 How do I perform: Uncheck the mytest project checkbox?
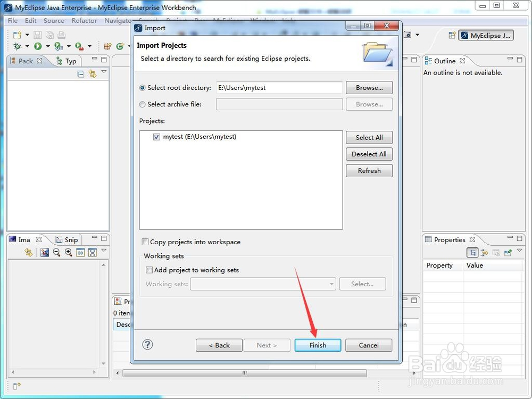156,137
